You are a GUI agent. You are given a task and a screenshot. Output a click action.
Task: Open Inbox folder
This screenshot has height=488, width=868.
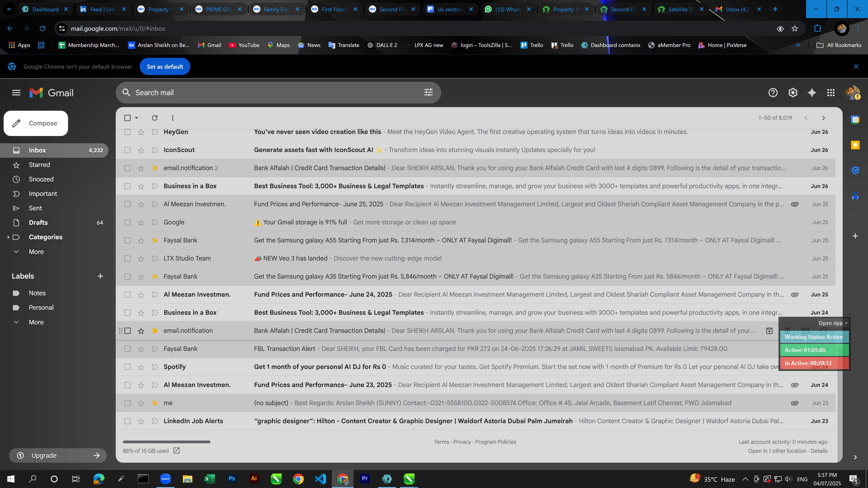(54, 150)
